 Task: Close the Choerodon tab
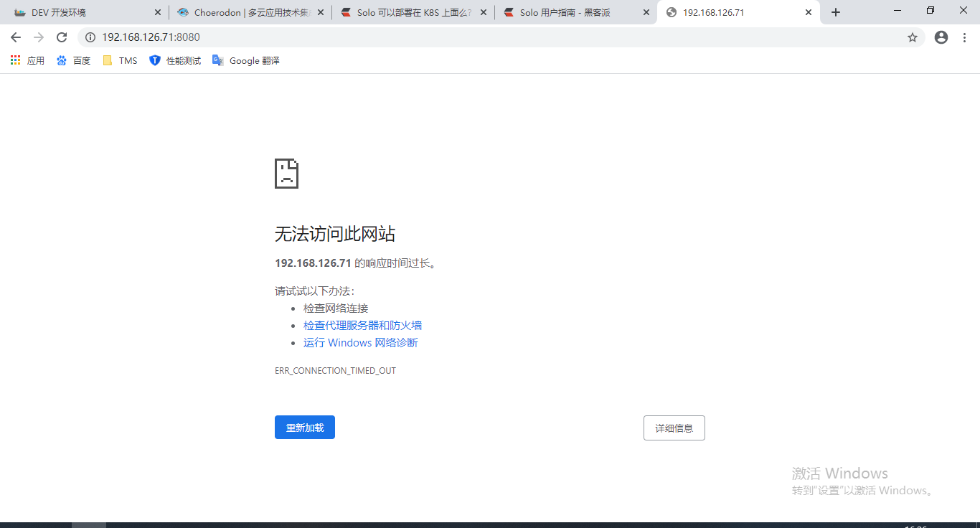[x=321, y=12]
